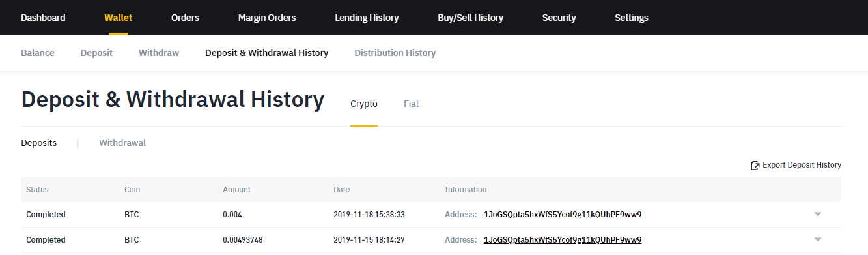Open Distribution History sub-tab

395,53
